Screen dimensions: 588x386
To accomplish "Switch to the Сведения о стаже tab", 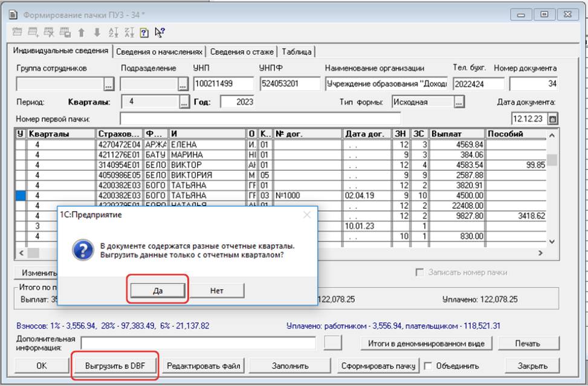I will [x=242, y=51].
